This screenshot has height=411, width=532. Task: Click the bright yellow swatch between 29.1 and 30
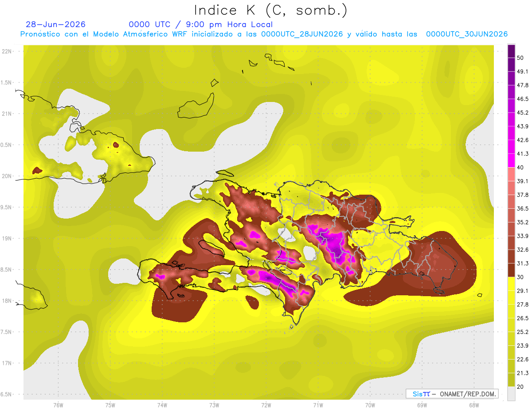[x=511, y=284]
